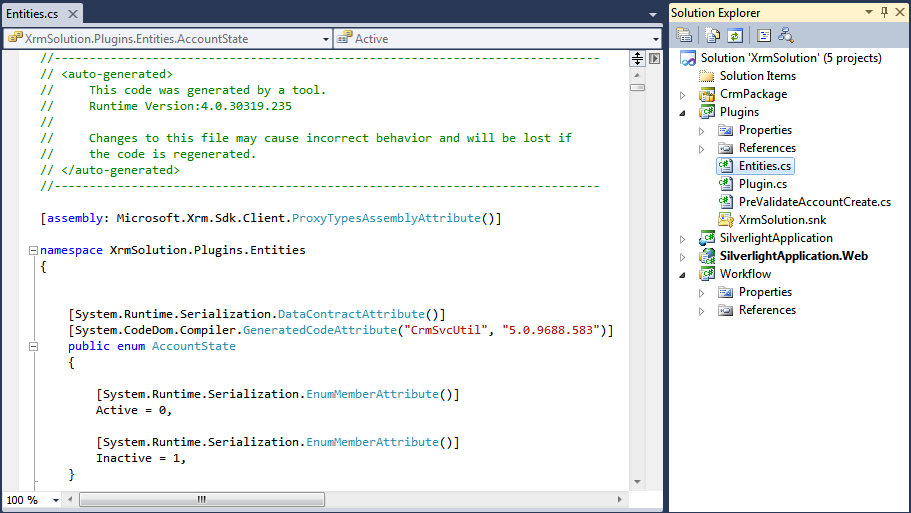
Task: Click the SilverlightApplication project icon
Action: click(706, 238)
